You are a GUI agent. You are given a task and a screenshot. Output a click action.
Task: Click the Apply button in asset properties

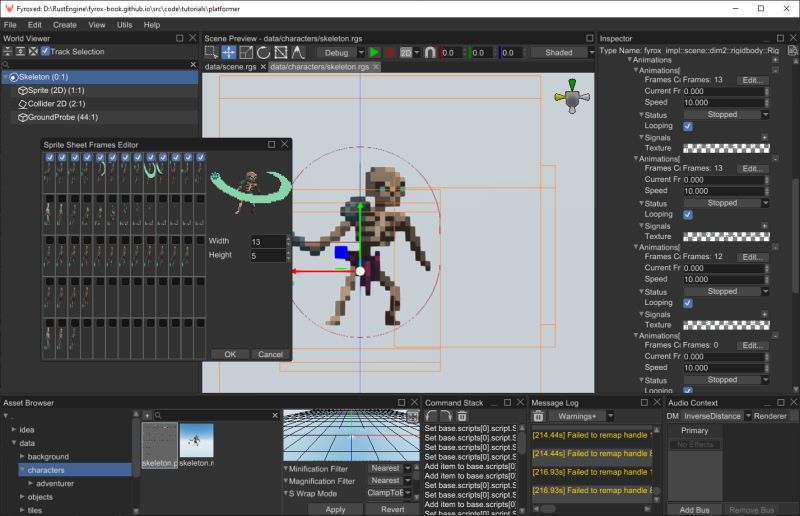coord(335,509)
